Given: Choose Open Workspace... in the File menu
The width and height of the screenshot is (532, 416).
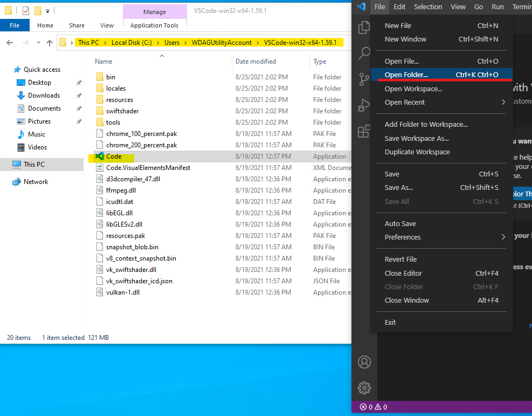Looking at the screenshot, I should click(441, 88).
